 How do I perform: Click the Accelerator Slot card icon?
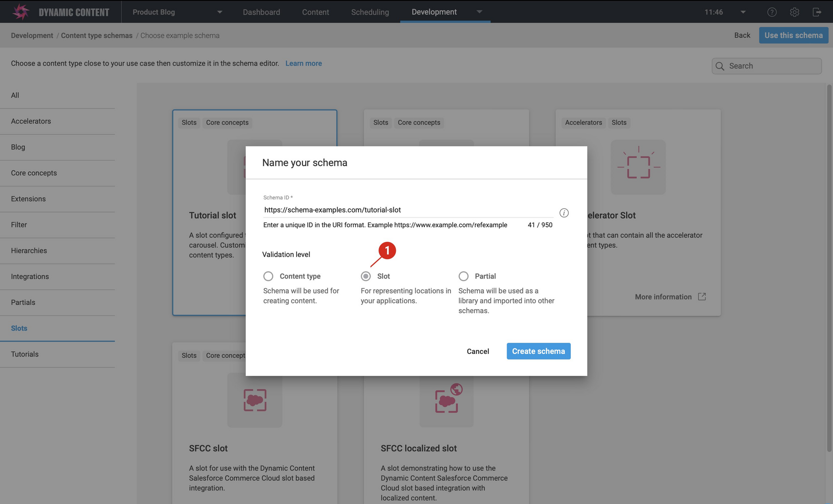[x=638, y=167]
